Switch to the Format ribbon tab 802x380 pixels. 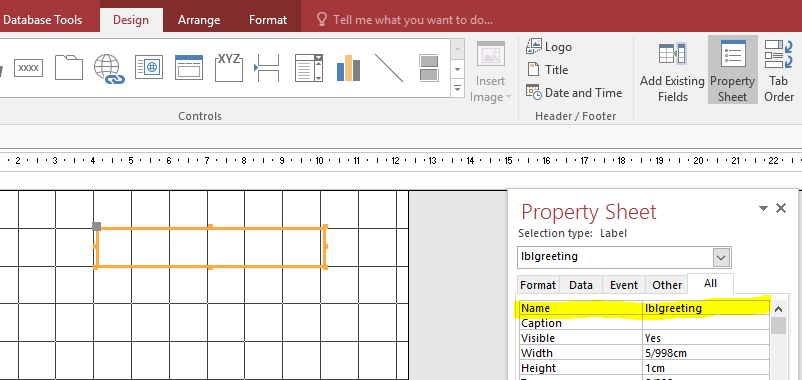point(268,20)
